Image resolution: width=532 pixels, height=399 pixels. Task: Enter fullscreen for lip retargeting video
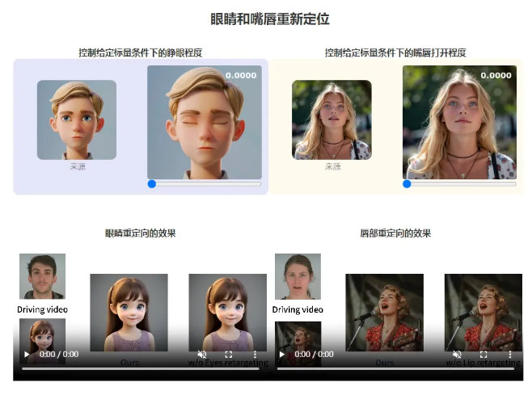(x=483, y=355)
